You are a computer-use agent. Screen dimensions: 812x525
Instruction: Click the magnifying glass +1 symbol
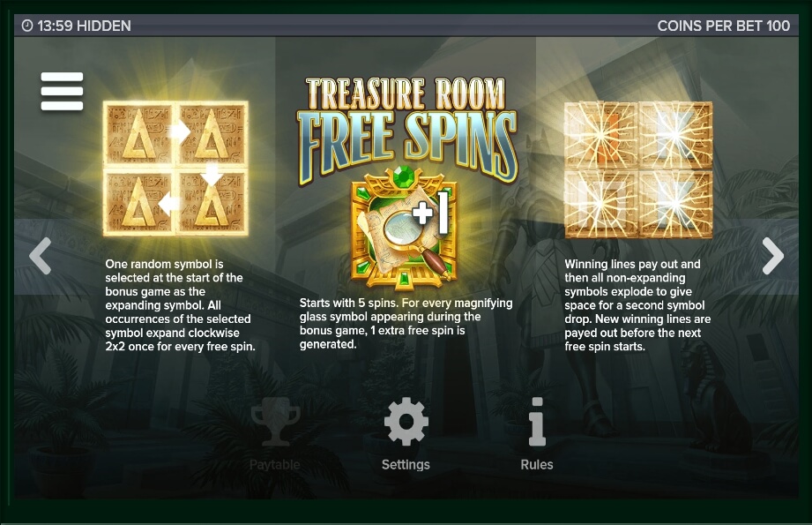[404, 228]
